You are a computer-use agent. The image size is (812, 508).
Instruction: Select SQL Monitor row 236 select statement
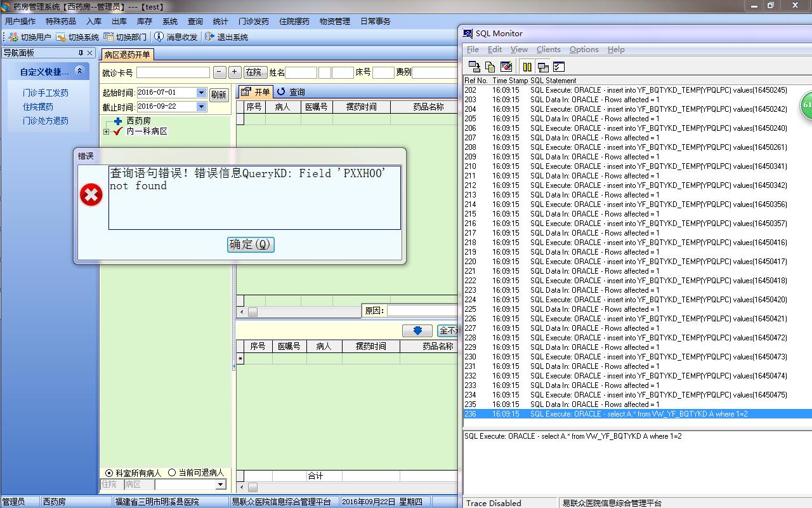638,414
